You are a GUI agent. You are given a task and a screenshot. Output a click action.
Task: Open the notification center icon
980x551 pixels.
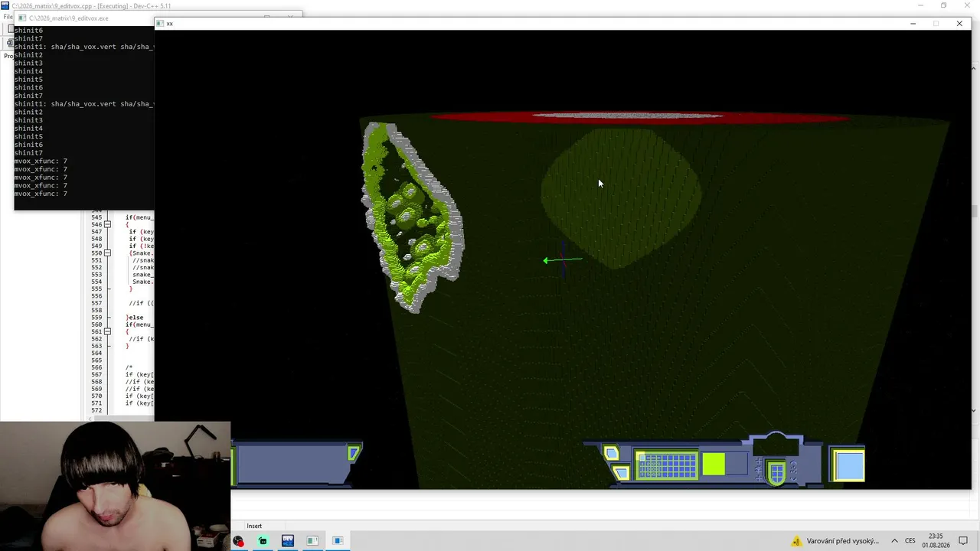pos(963,541)
